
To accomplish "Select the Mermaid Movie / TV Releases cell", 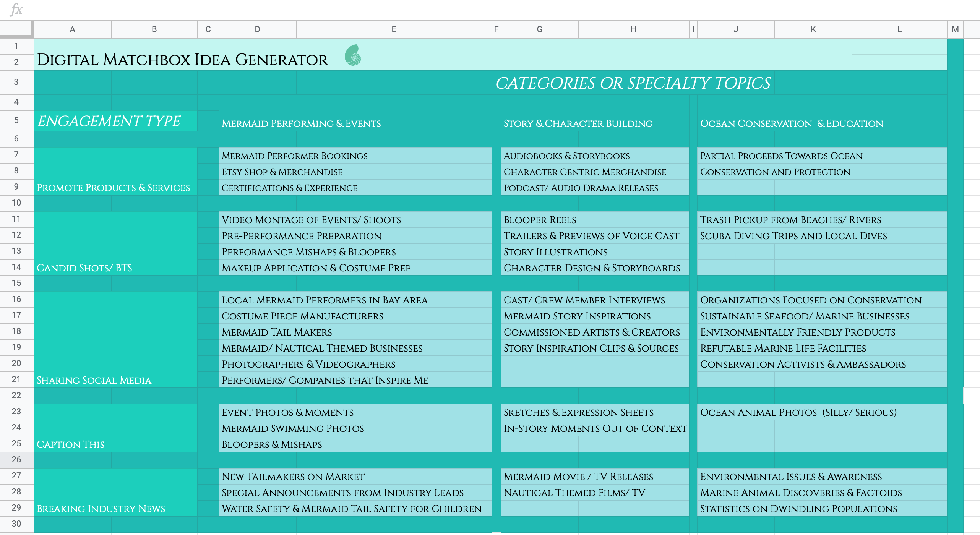I will click(595, 477).
